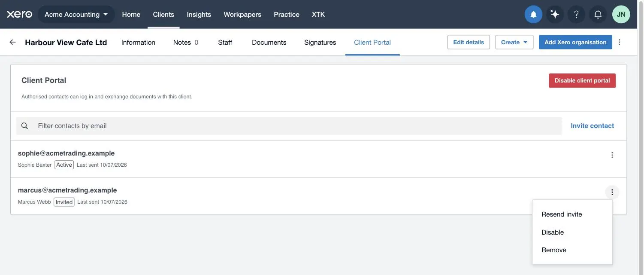Click the Add Xero organisation button
Viewport: 644px width, 275px height.
[x=575, y=42]
